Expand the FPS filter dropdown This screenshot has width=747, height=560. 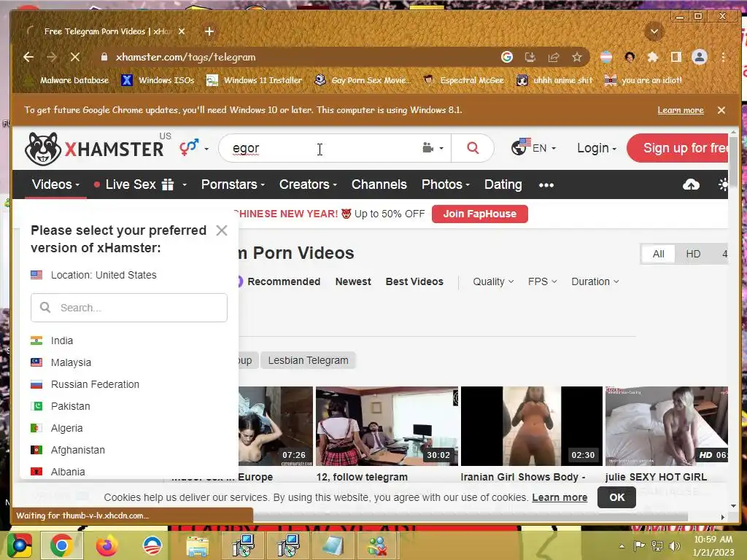(542, 281)
